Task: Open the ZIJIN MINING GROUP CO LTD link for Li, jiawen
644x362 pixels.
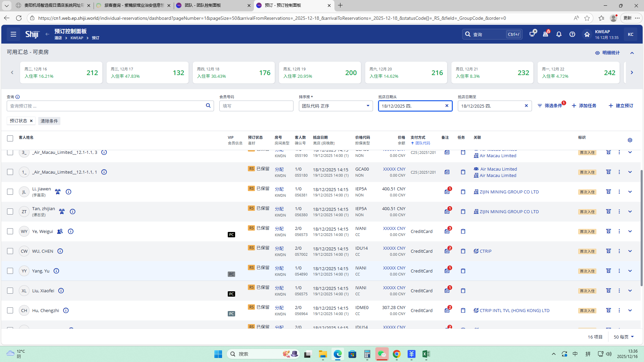Action: [509, 192]
